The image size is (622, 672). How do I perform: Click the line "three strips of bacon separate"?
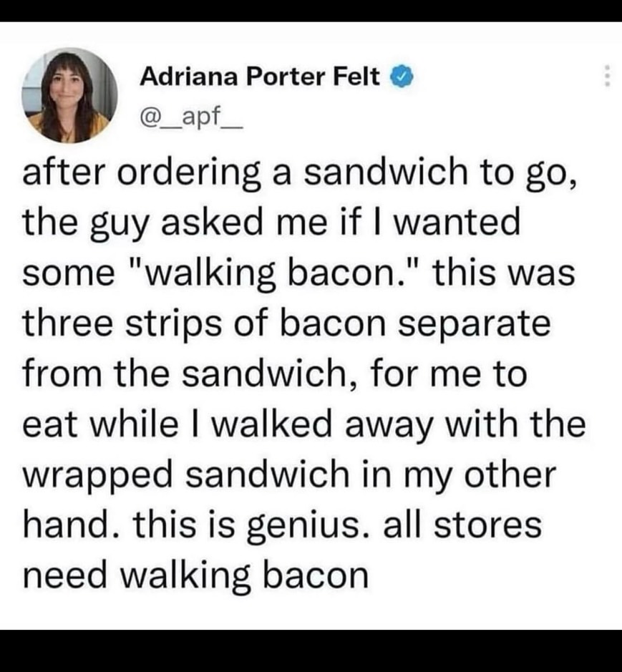tap(286, 324)
